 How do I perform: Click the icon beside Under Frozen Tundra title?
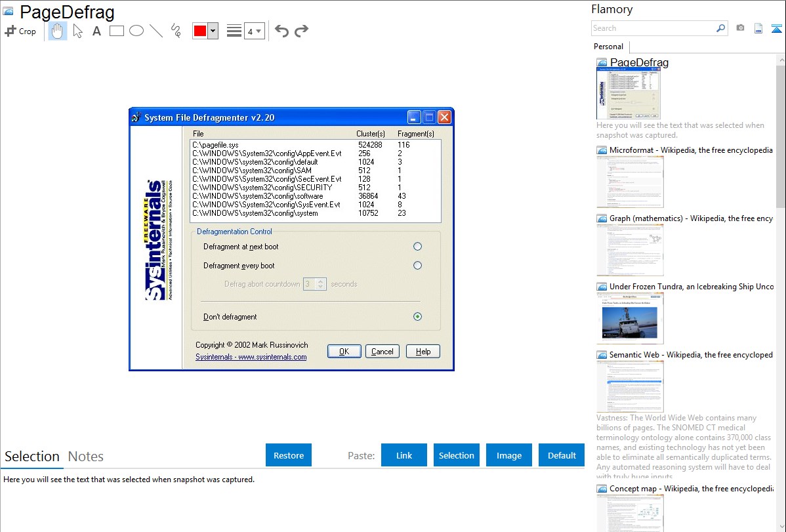tap(602, 286)
